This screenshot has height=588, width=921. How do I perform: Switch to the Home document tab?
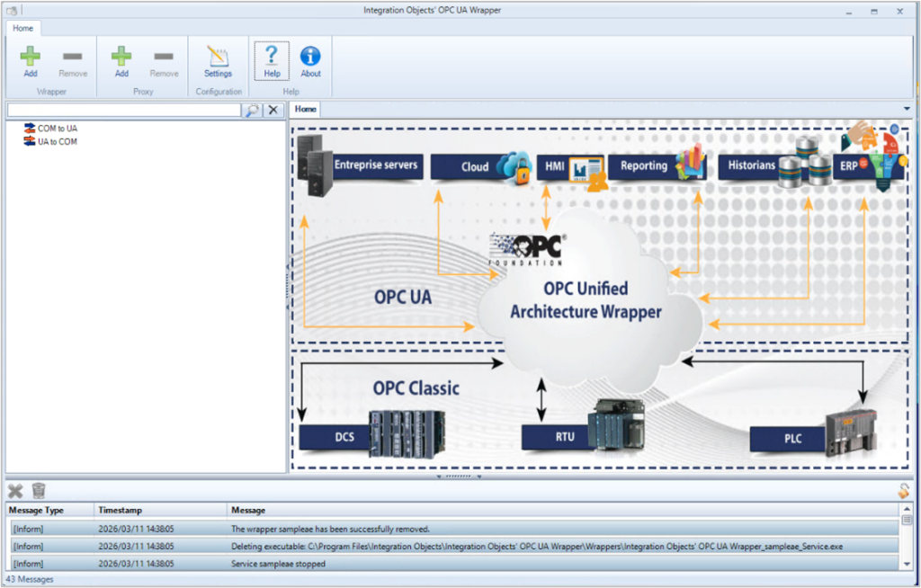pos(305,109)
